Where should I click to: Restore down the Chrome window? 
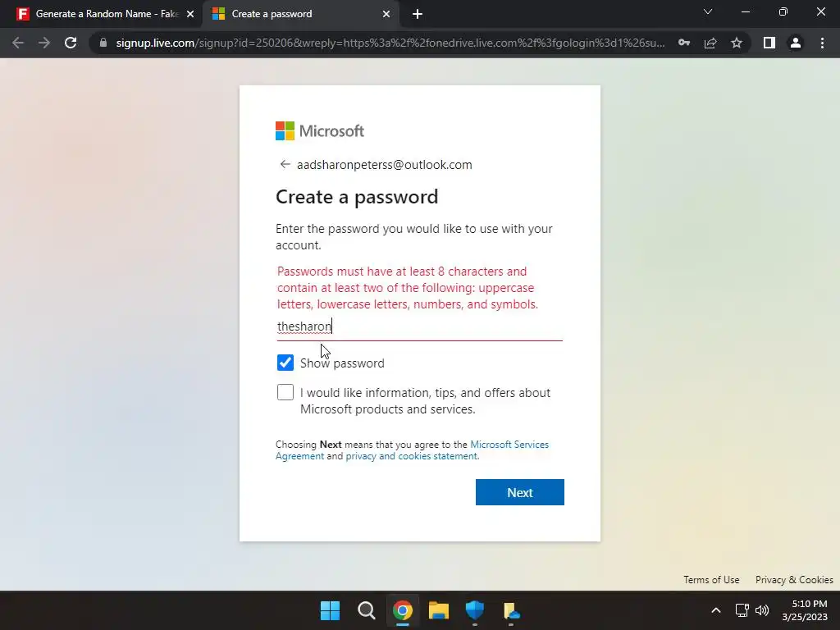(783, 11)
